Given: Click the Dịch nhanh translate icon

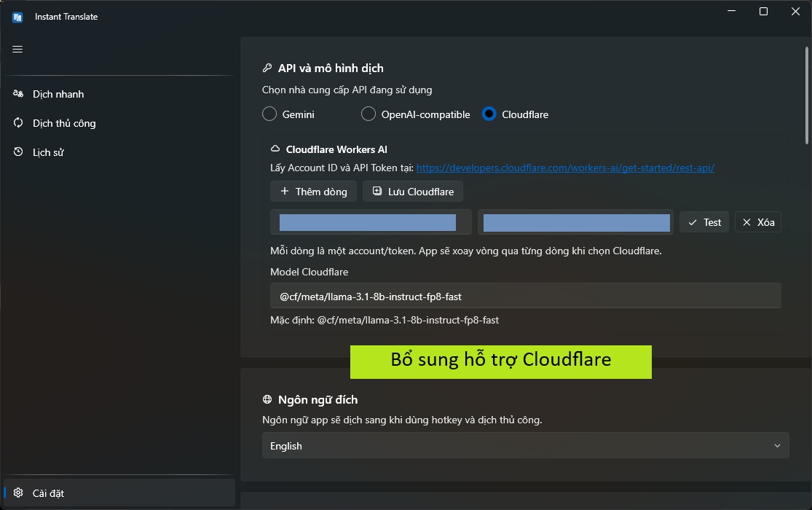Looking at the screenshot, I should (x=18, y=94).
